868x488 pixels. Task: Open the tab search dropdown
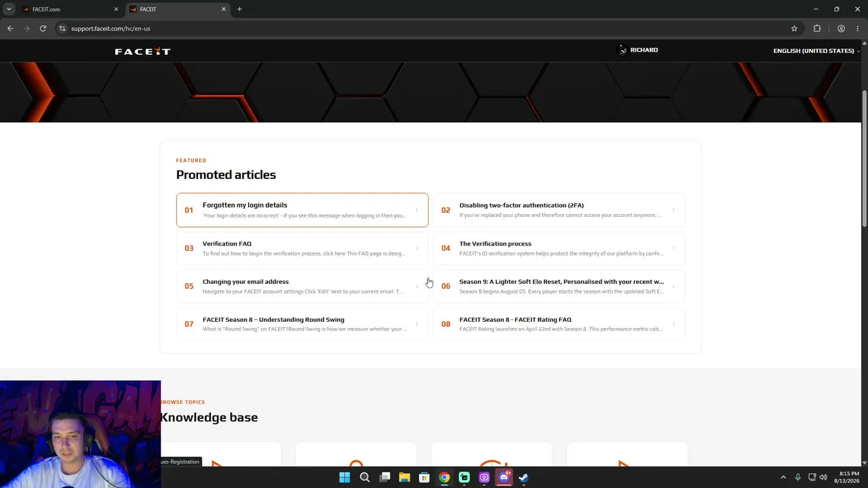point(9,9)
